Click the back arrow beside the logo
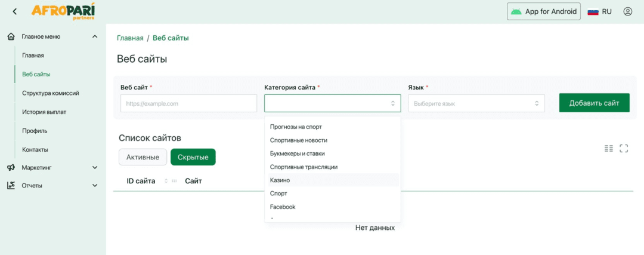Screen dimensions: 644x255 (15, 11)
